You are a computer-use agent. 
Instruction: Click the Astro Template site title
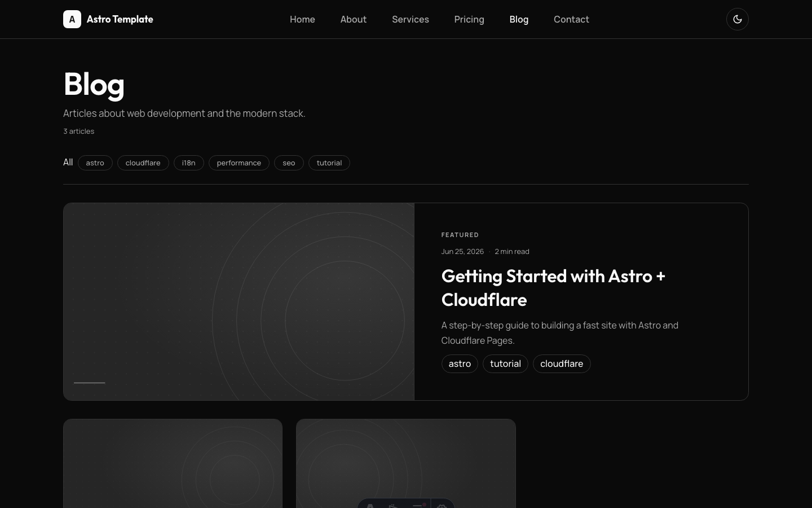[120, 19]
